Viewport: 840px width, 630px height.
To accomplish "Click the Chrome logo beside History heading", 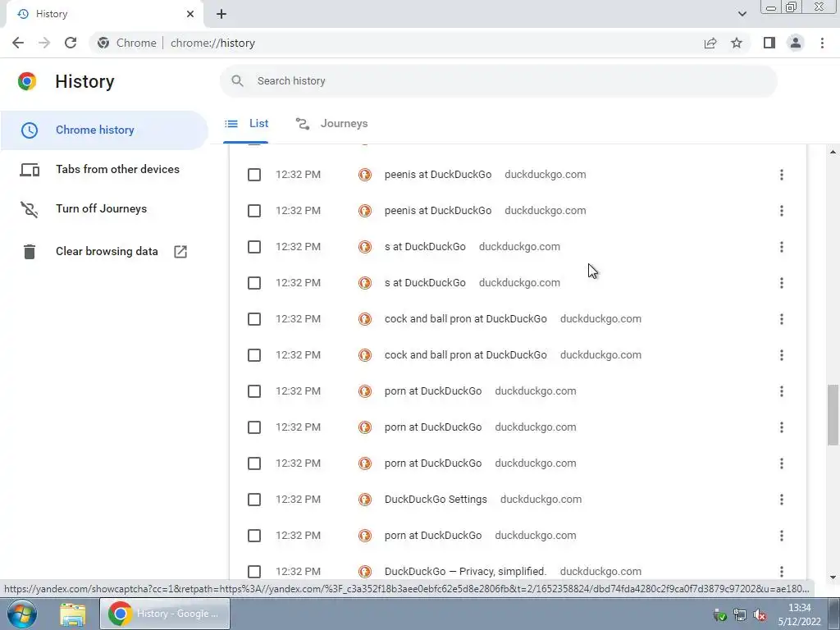I will (x=27, y=81).
